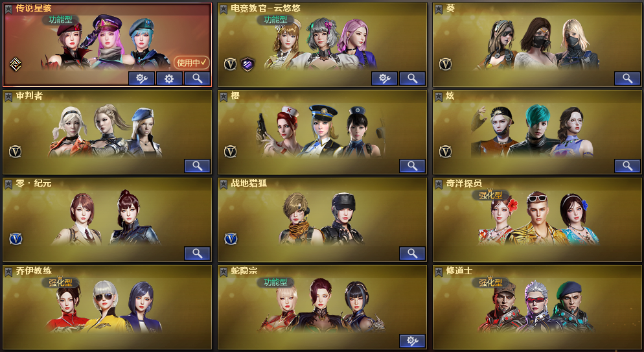Click the 功能型 tag on 蛇隐宗 card
The image size is (644, 352).
[x=275, y=282]
